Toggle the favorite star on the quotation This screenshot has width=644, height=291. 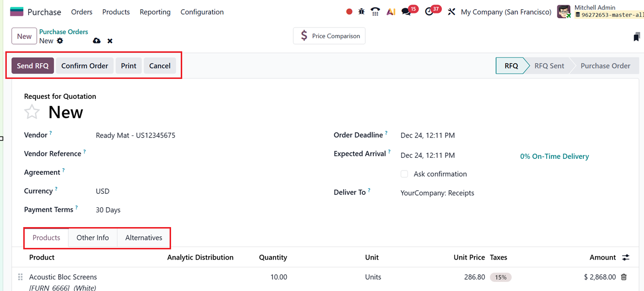pos(31,112)
